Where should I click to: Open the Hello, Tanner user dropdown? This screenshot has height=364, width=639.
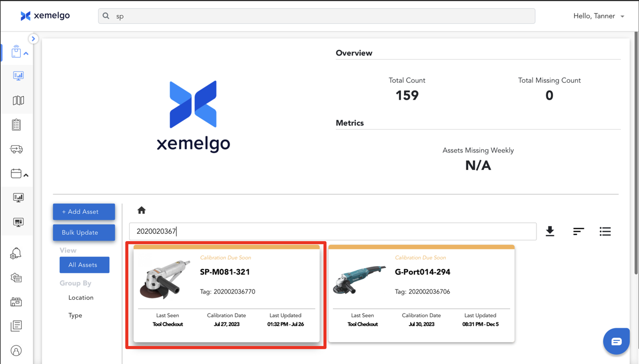click(x=598, y=16)
